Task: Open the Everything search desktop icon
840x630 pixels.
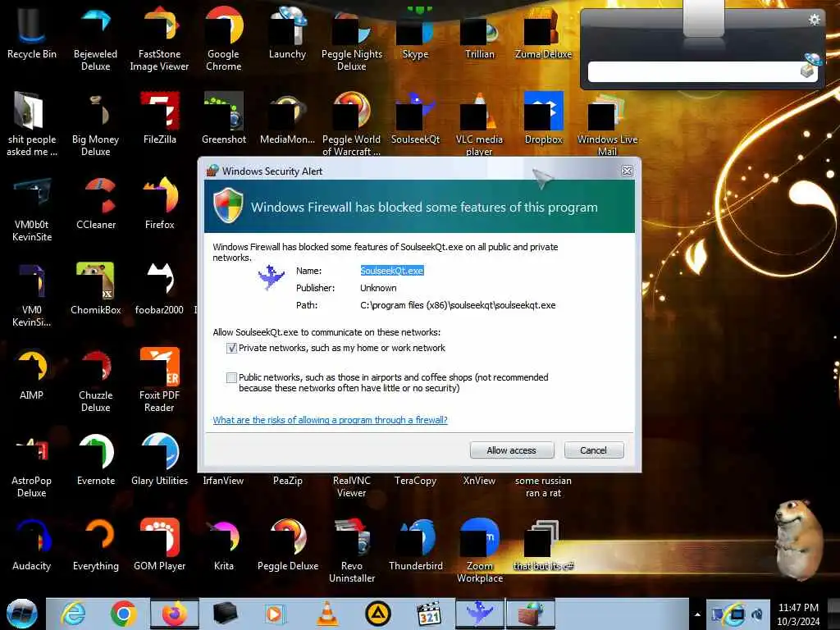Action: pos(96,546)
